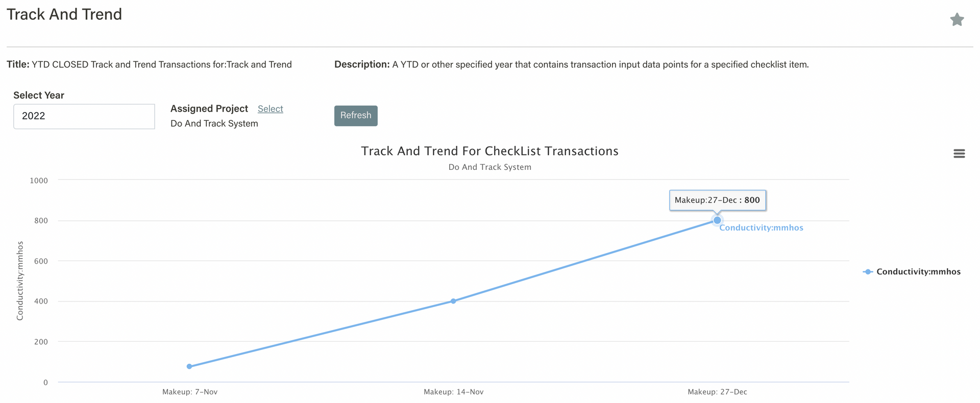
Task: Click the Track And Trend page heading
Action: pos(64,14)
